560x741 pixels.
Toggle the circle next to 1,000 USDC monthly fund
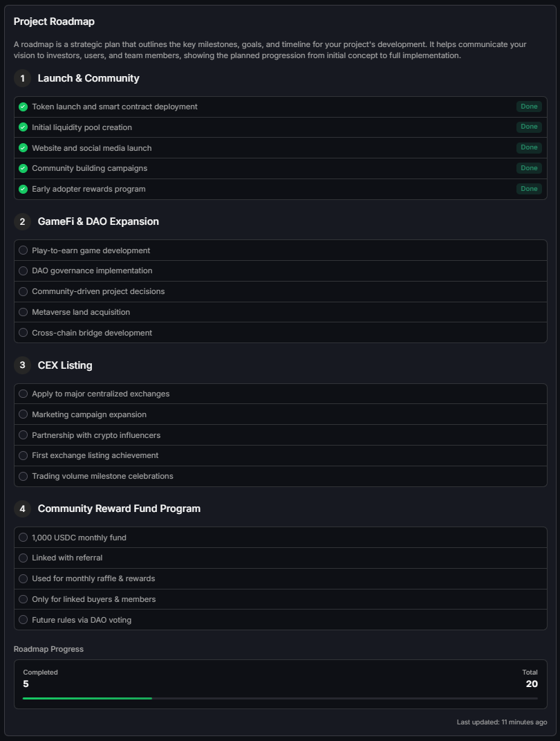point(23,538)
